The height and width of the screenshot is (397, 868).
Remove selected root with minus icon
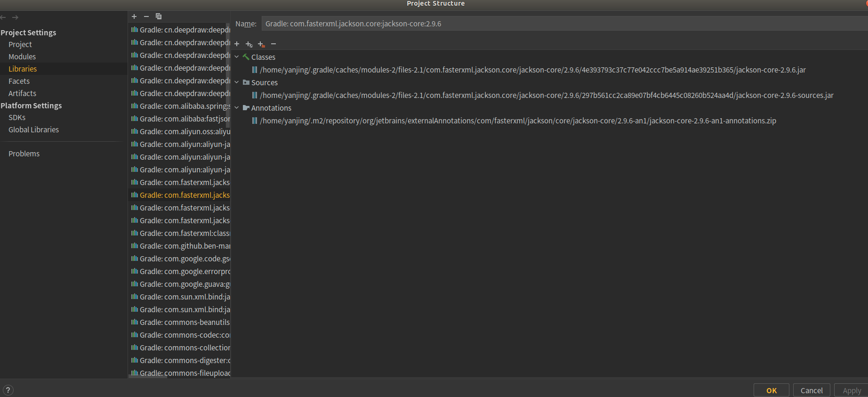(273, 44)
